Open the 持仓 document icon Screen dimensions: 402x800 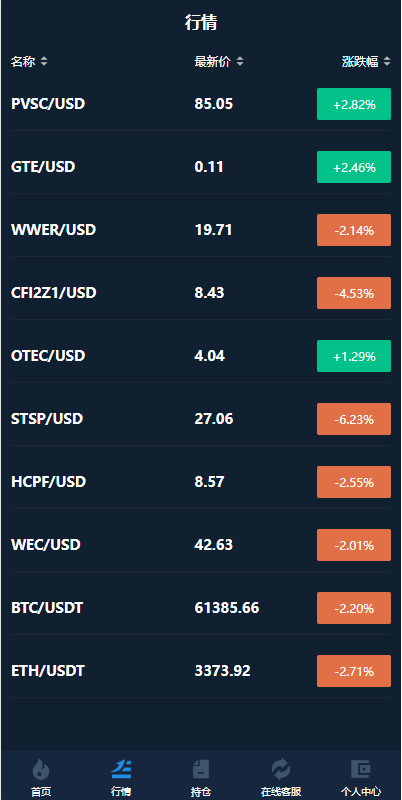point(201,769)
